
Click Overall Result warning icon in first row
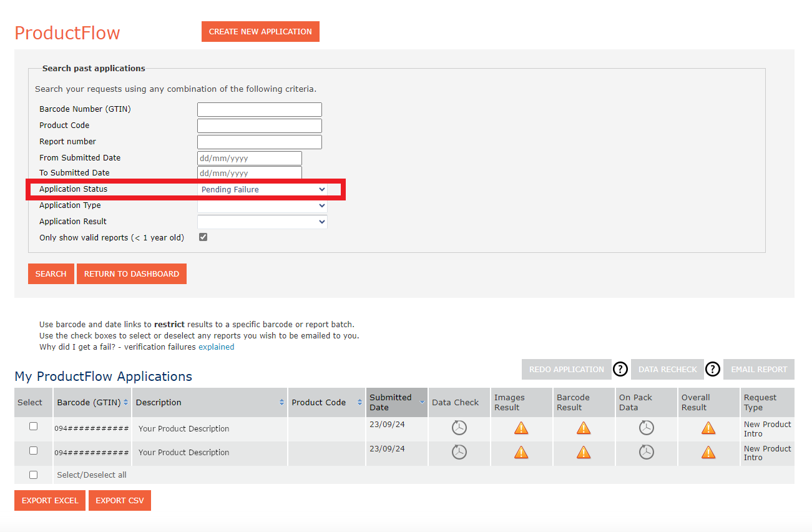point(708,428)
